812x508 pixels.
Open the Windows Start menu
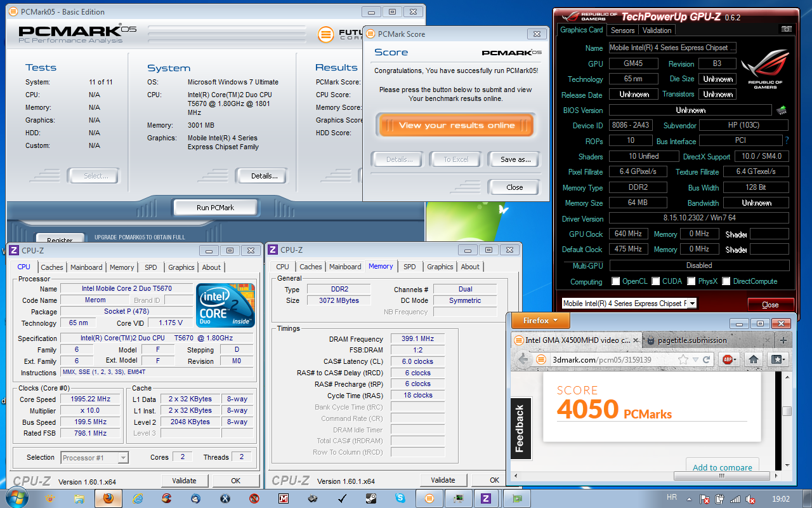click(x=16, y=498)
